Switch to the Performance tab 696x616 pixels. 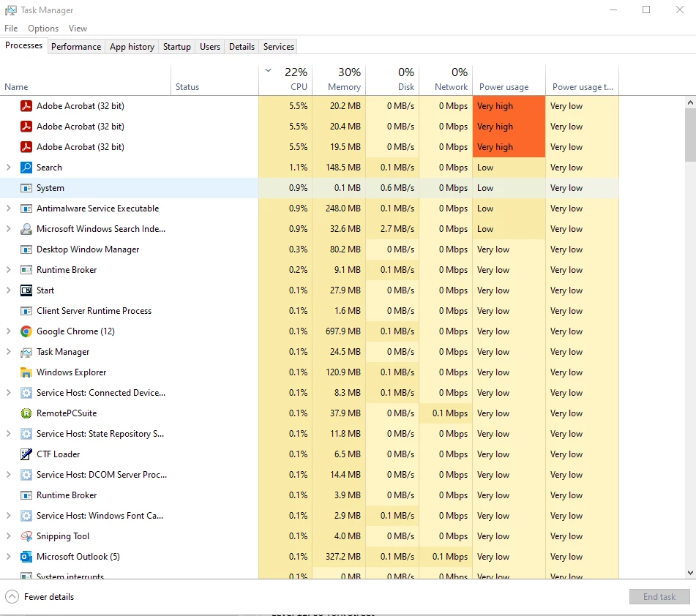point(76,47)
